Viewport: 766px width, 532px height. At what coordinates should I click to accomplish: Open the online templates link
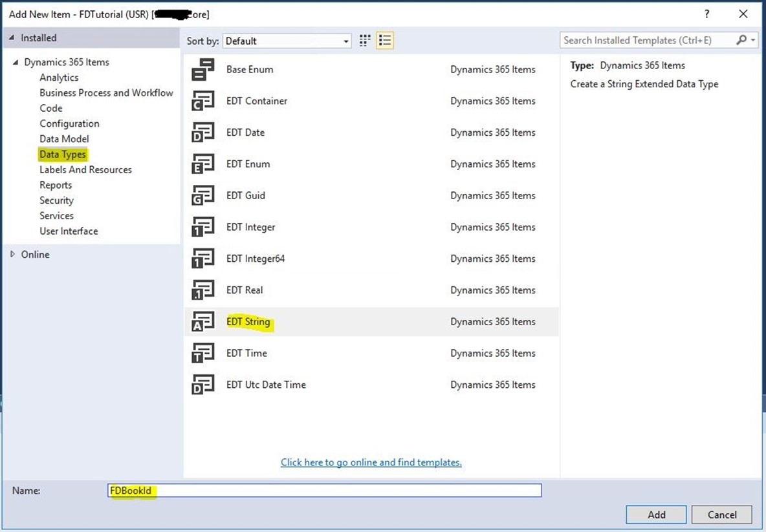(371, 462)
